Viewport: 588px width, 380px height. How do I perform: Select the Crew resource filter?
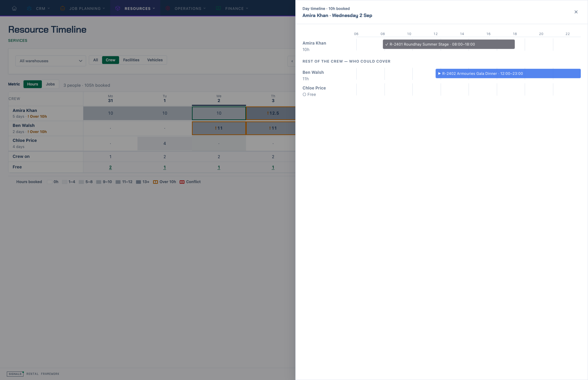click(111, 60)
